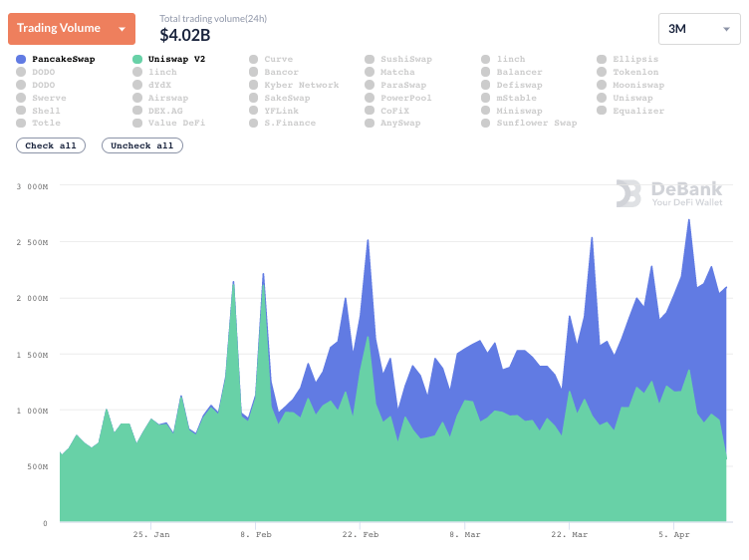Viewport: 749px width, 560px height.
Task: Click the '500M' y-axis label
Action: pyautogui.click(x=38, y=466)
